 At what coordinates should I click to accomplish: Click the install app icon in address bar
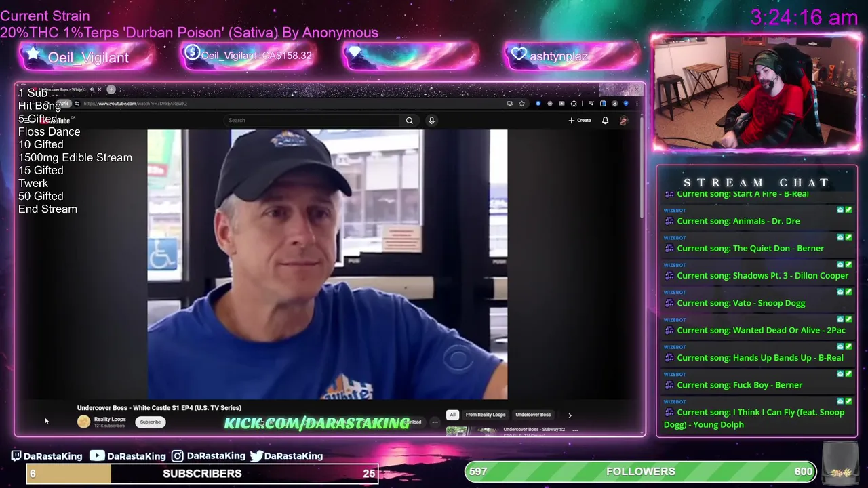509,104
